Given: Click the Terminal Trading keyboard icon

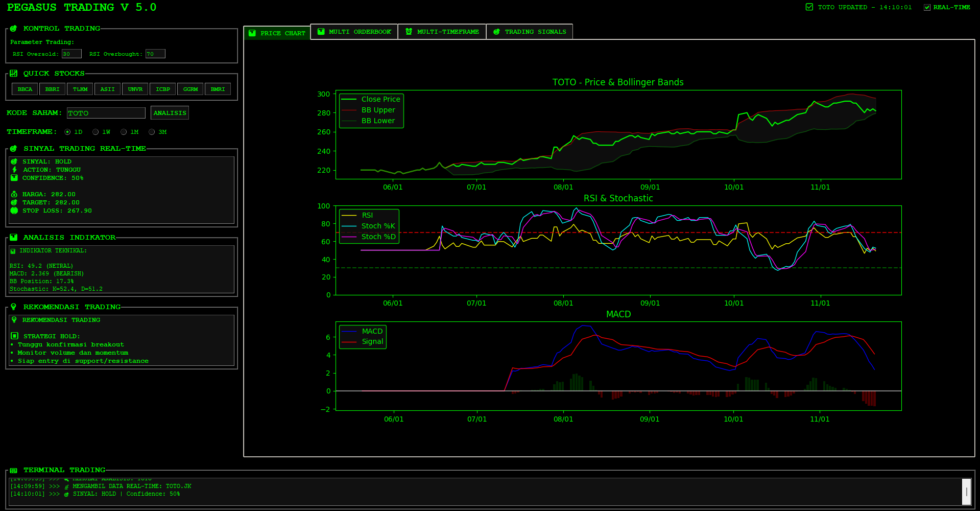Looking at the screenshot, I should tap(13, 470).
